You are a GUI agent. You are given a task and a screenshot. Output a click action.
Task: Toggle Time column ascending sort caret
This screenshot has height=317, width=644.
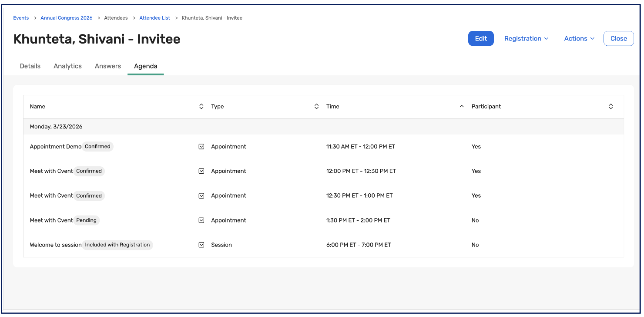pyautogui.click(x=462, y=107)
